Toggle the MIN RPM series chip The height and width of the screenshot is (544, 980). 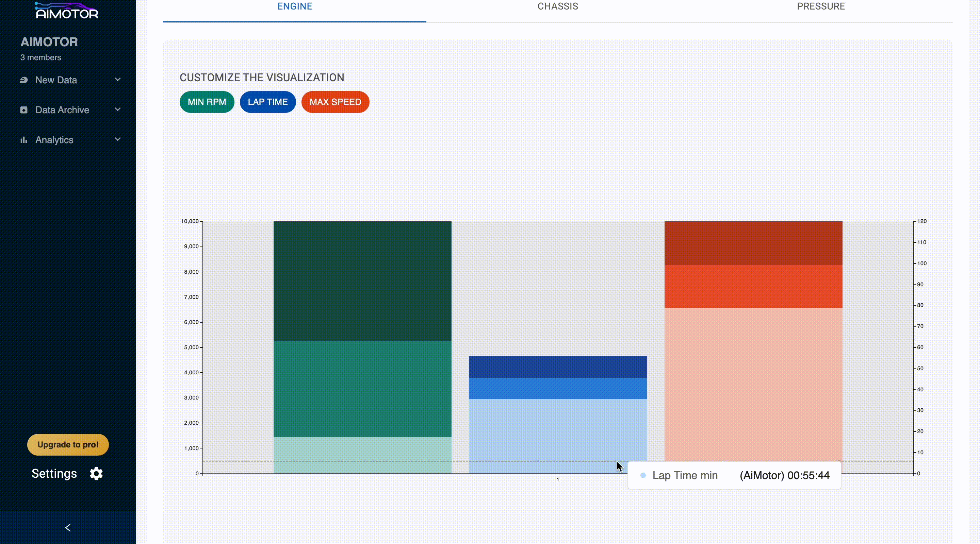pos(207,102)
